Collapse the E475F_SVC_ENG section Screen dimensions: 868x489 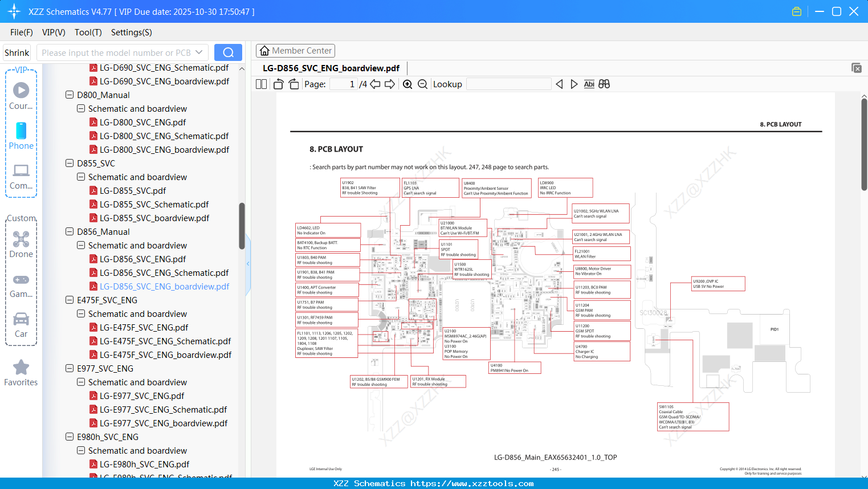[69, 300]
